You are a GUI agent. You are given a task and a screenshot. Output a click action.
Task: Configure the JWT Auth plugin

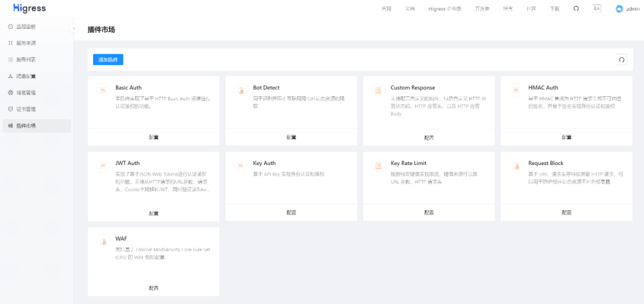tap(154, 213)
